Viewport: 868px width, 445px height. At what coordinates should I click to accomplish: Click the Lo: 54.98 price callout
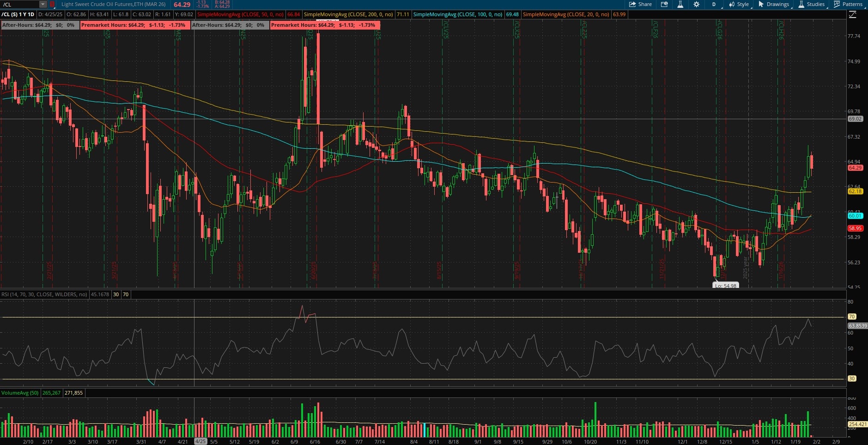(x=725, y=286)
